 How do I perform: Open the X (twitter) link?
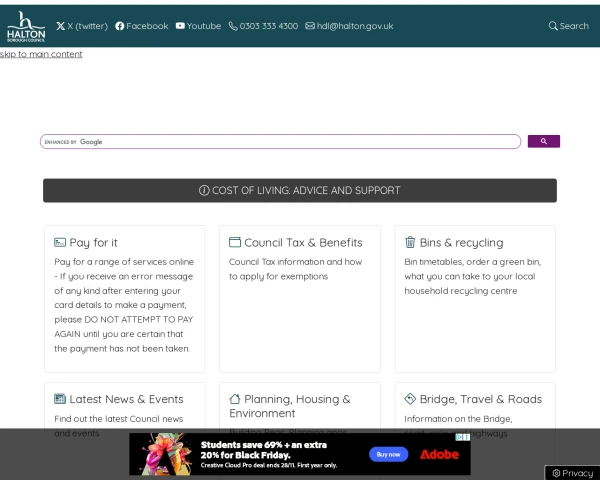82,26
